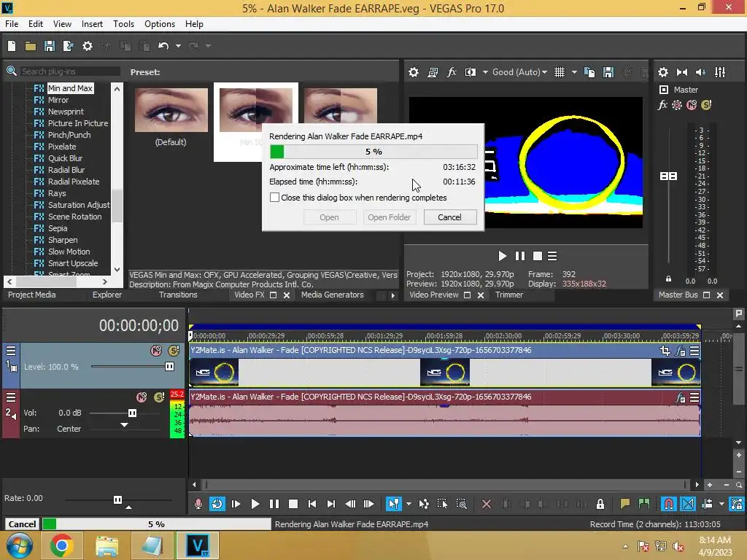Click the Delete X icon in the edit toolbar
747x560 pixels.
(x=486, y=504)
